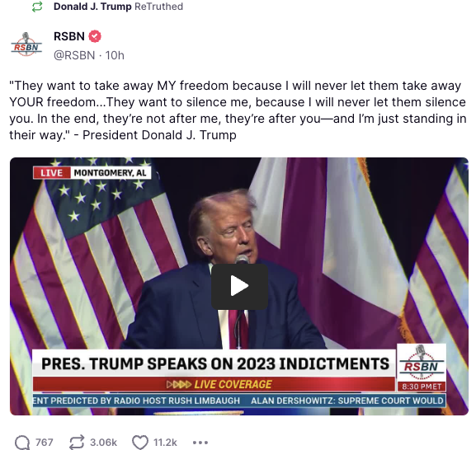
Task: Like the post with the heart icon
Action: [x=140, y=442]
